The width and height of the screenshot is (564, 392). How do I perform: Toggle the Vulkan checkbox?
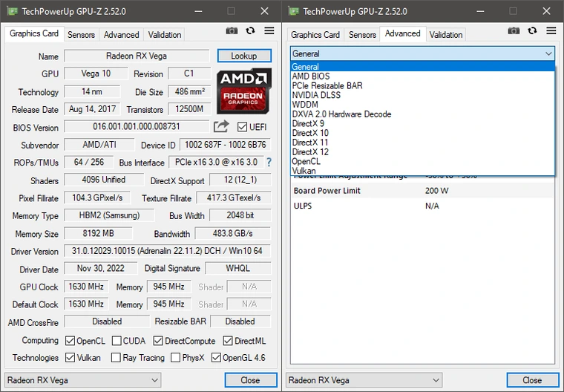tap(70, 358)
